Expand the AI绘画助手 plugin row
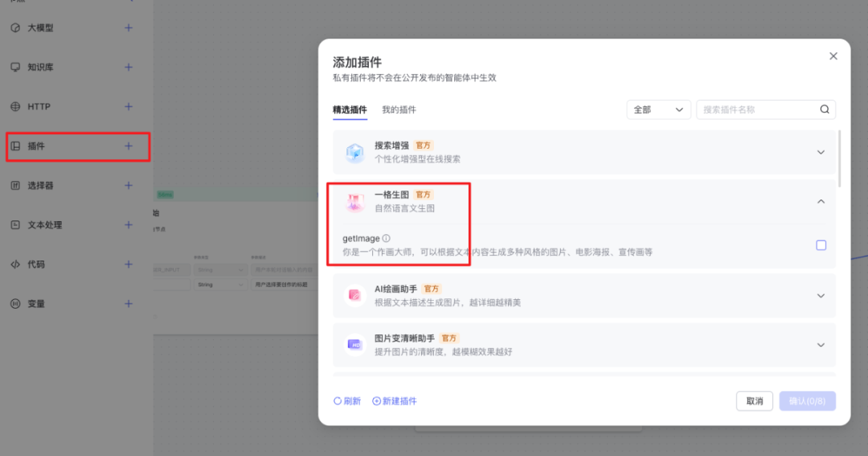Viewport: 868px width, 456px height. click(821, 296)
